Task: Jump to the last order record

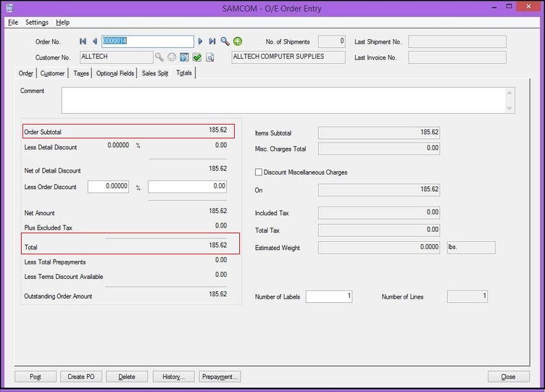Action: [x=212, y=41]
